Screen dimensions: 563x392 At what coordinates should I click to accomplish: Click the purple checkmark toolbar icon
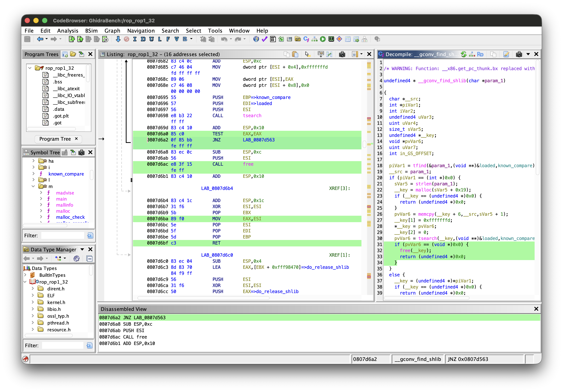(264, 39)
